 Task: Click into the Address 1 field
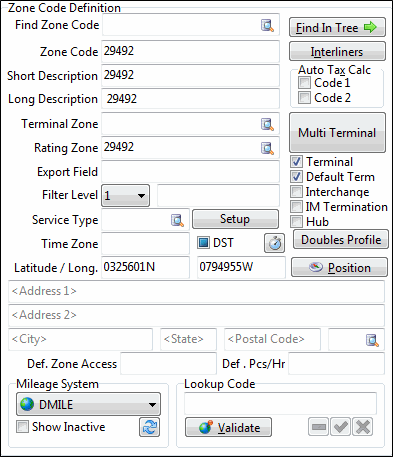[x=196, y=291]
